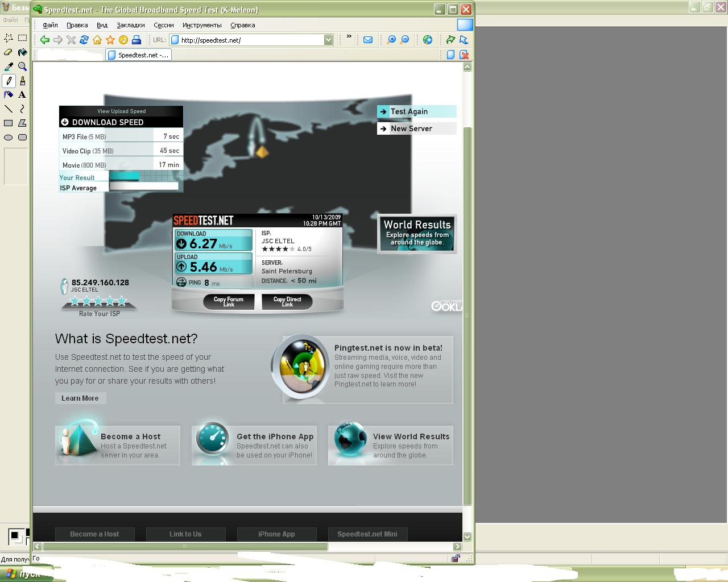Image resolution: width=728 pixels, height=582 pixels.
Task: Zoom out using the magnifier minus icon
Action: (x=404, y=40)
